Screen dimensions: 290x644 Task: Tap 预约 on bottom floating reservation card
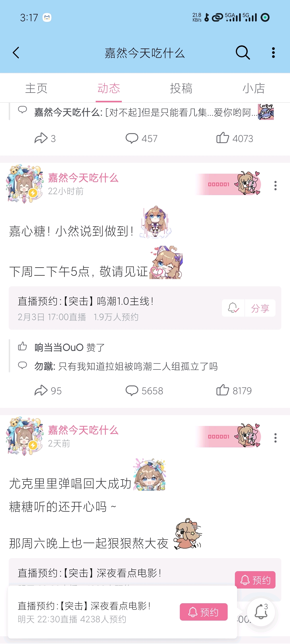pyautogui.click(x=203, y=612)
